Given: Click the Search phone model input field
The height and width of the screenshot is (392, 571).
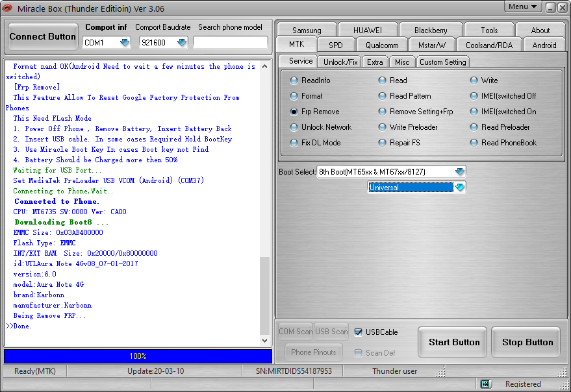Looking at the screenshot, I should 230,43.
